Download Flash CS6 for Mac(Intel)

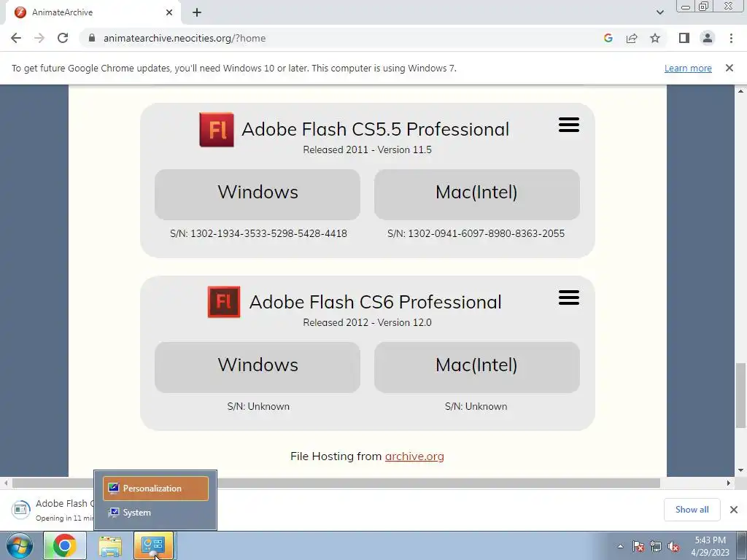477,367
